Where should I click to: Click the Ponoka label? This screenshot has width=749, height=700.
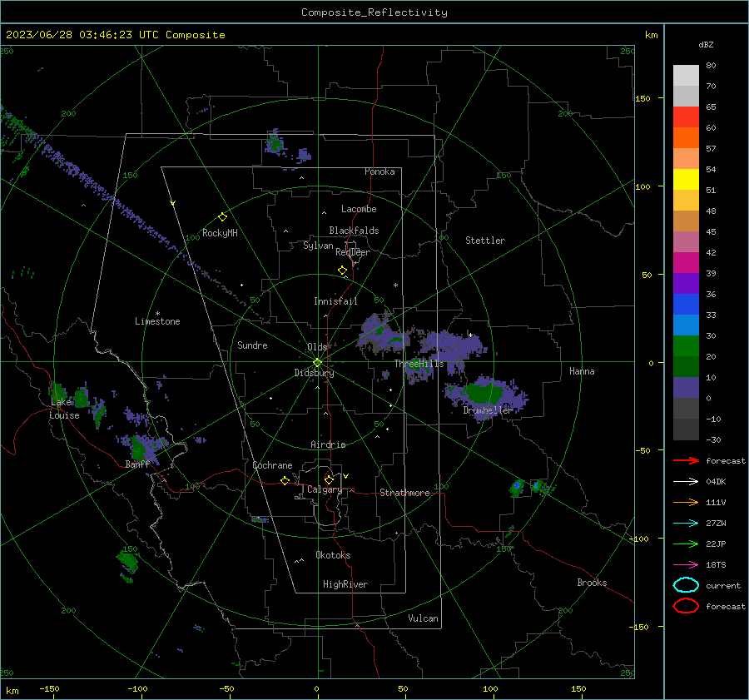coord(379,171)
